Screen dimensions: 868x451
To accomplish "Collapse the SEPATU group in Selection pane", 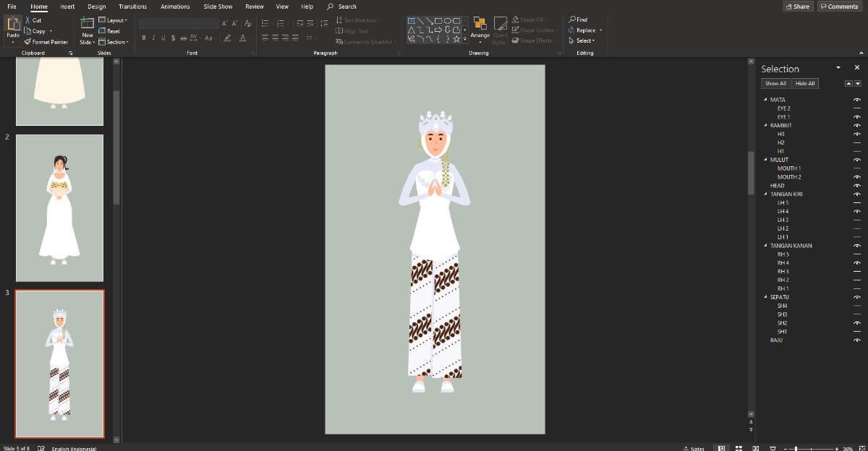I will click(x=766, y=297).
